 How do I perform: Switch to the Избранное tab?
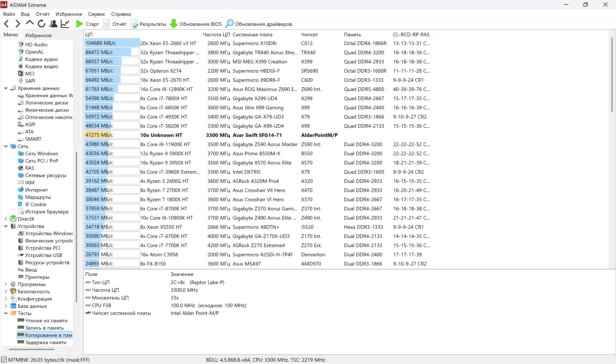(x=38, y=35)
